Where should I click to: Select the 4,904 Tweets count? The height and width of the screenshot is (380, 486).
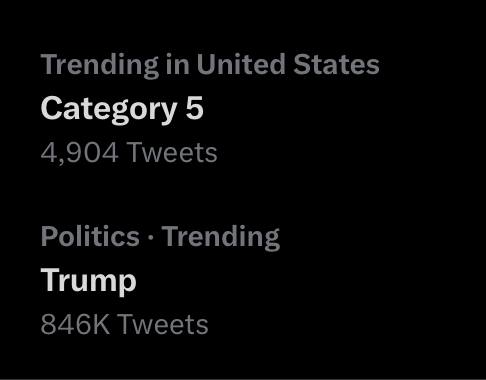(x=129, y=153)
